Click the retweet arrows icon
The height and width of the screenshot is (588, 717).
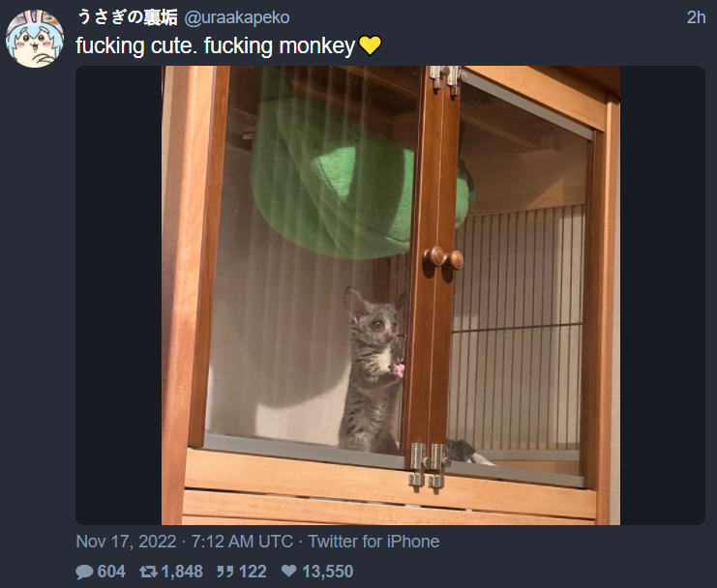tap(148, 572)
